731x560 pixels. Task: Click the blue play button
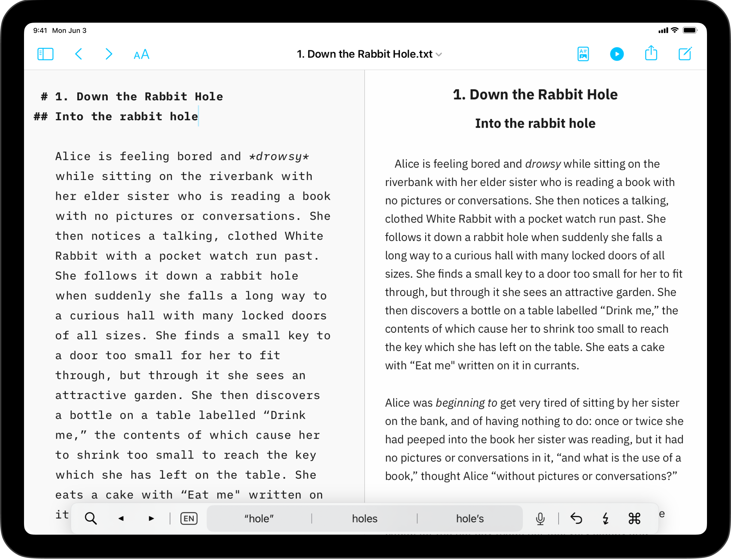[x=617, y=54]
